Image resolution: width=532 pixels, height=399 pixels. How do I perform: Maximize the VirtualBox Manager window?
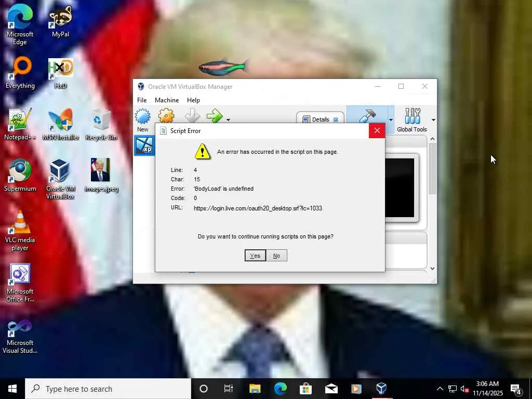coord(401,87)
